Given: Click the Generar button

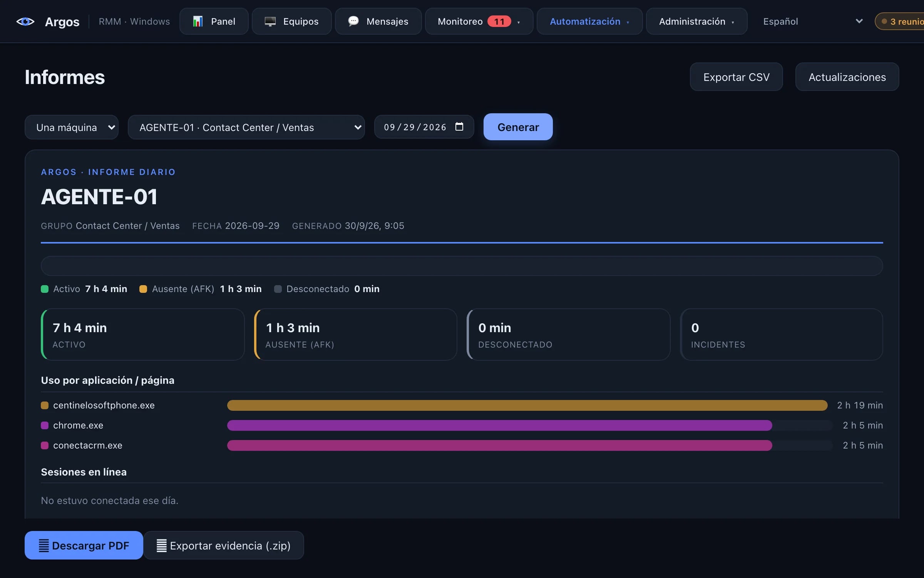Looking at the screenshot, I should (518, 127).
